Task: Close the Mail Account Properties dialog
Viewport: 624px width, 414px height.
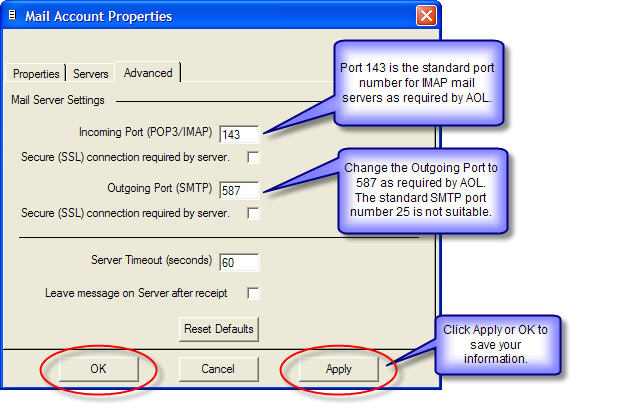Action: 426,16
